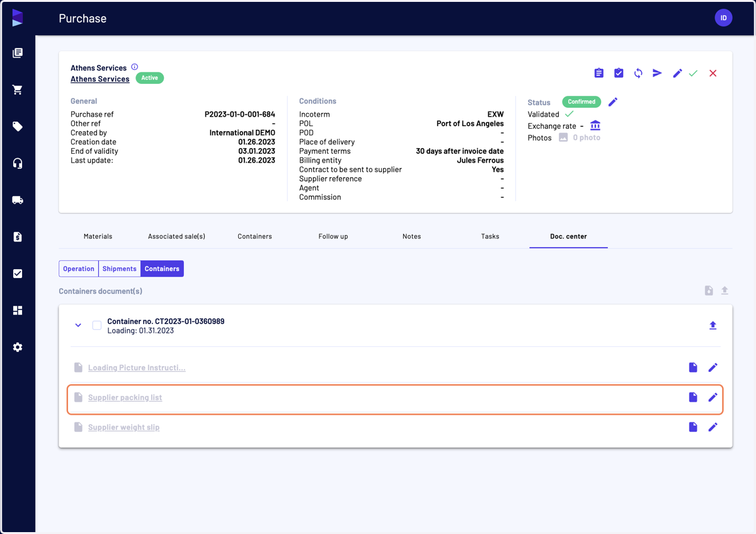Switch to the Materials tab
This screenshot has width=756, height=534.
coord(98,236)
